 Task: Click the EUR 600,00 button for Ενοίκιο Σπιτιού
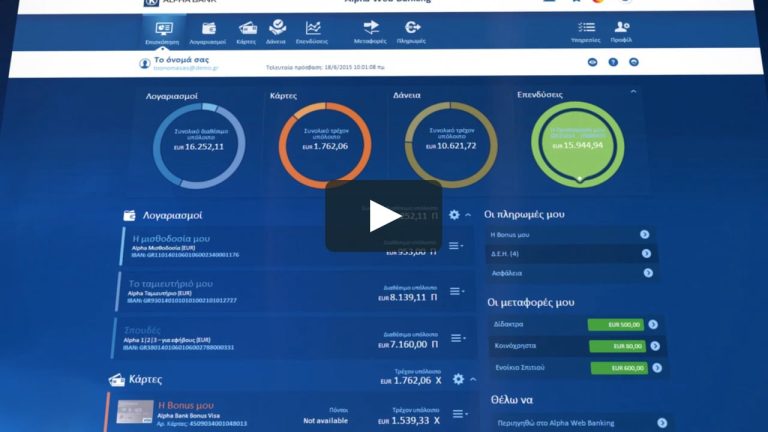coord(620,368)
